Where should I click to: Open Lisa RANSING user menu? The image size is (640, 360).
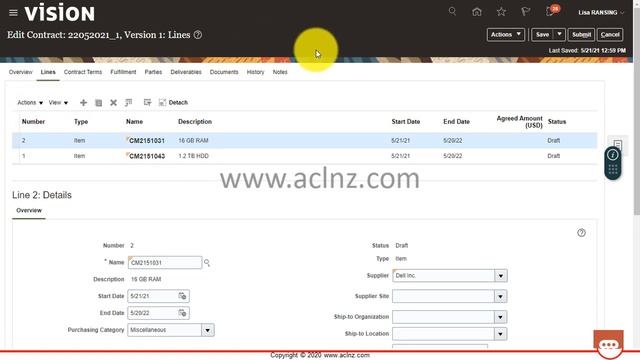[601, 13]
